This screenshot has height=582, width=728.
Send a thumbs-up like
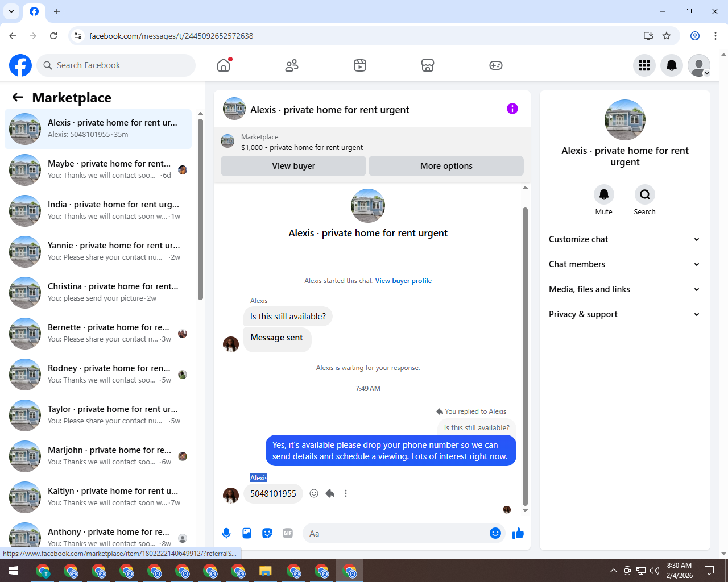pyautogui.click(x=518, y=533)
